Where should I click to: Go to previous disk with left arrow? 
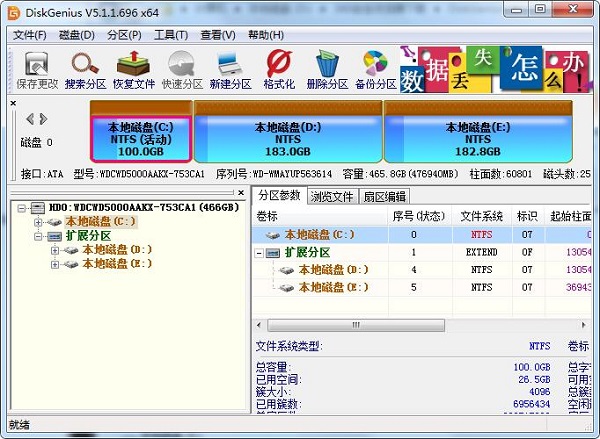click(30, 119)
